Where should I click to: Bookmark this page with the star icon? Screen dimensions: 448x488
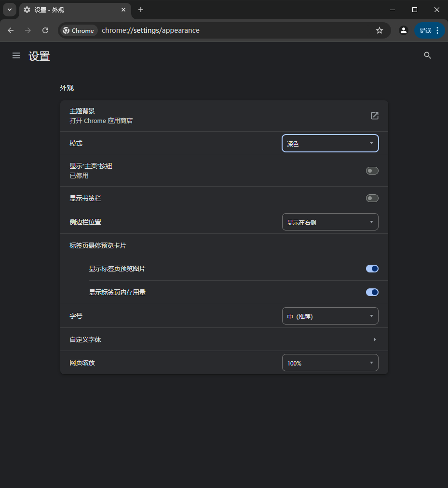[x=380, y=30]
